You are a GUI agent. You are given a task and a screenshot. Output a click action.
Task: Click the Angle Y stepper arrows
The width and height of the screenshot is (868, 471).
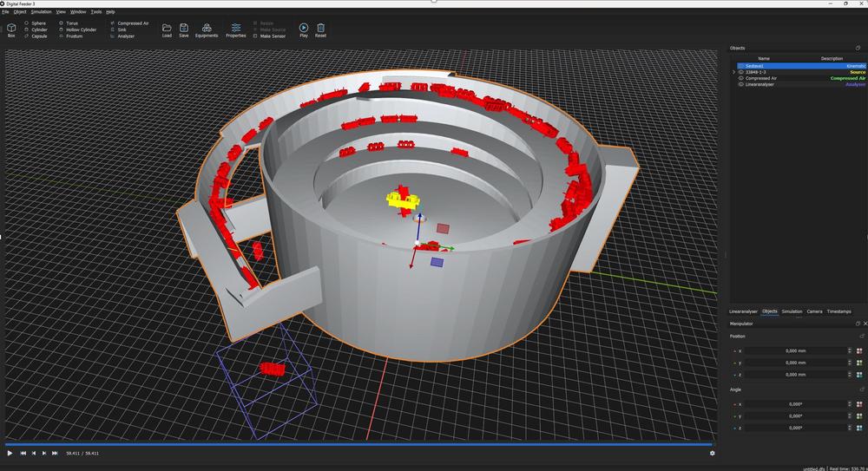[x=850, y=415]
